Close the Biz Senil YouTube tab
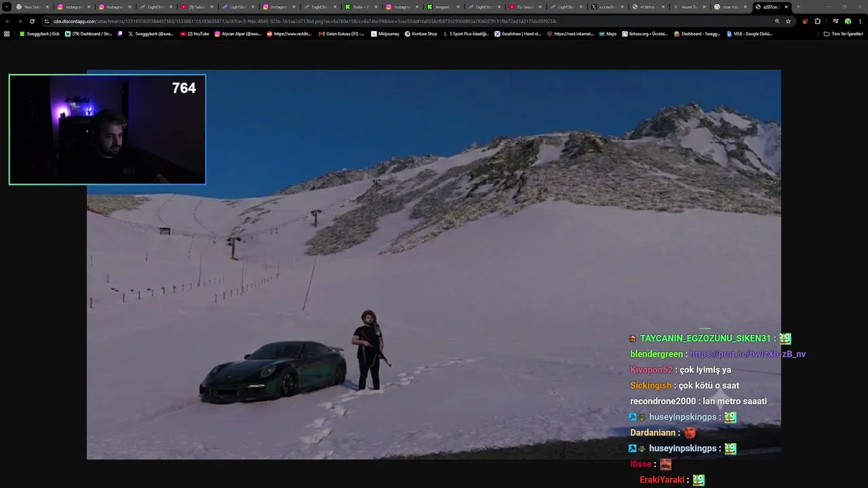This screenshot has width=868, height=488. (540, 7)
